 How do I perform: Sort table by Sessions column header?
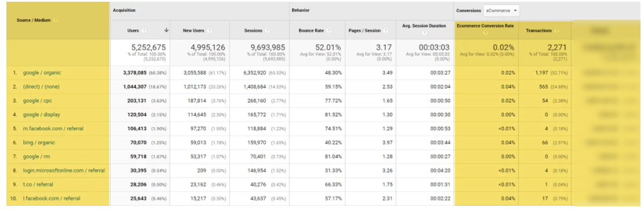point(254,30)
